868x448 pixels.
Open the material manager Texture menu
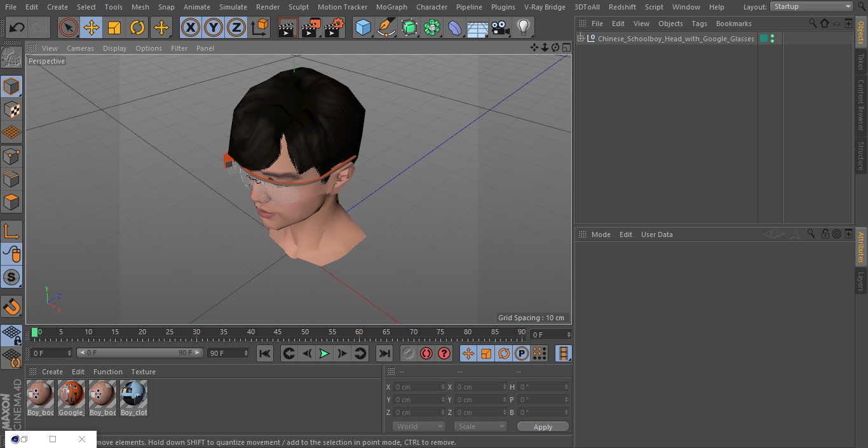pos(143,372)
